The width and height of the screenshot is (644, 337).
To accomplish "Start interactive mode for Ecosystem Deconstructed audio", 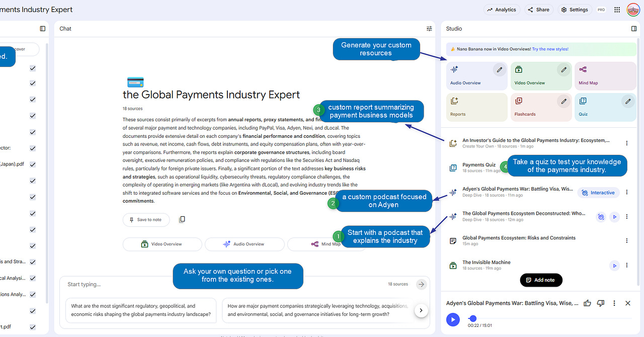I will click(601, 217).
